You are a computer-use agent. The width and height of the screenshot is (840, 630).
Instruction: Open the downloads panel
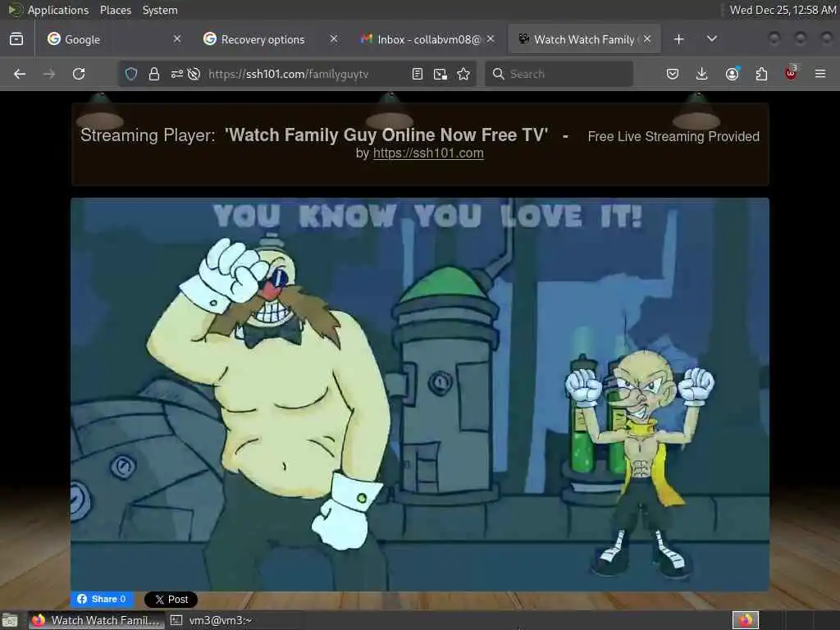(702, 74)
